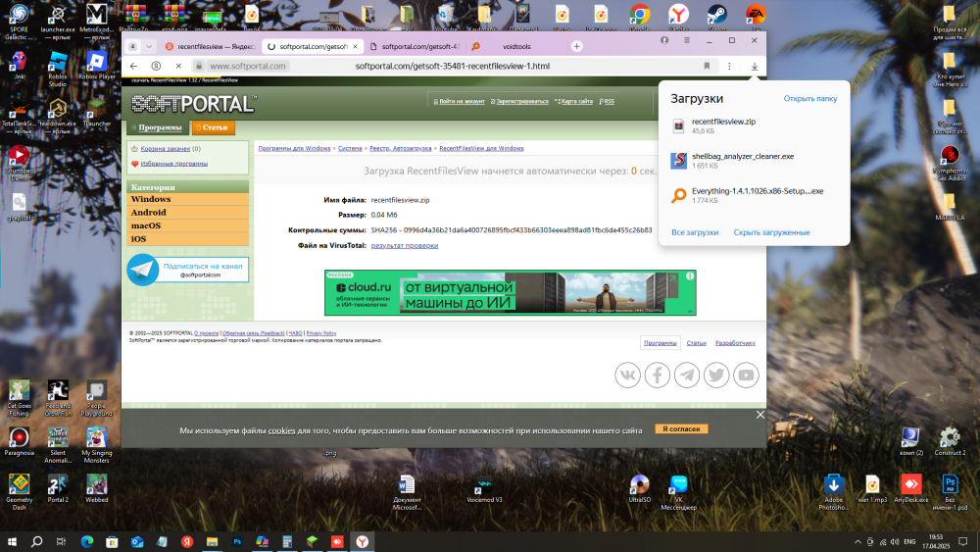Screen dimensions: 980x552
Task: Open Microsoft Edge from taskbar
Action: pos(87,541)
